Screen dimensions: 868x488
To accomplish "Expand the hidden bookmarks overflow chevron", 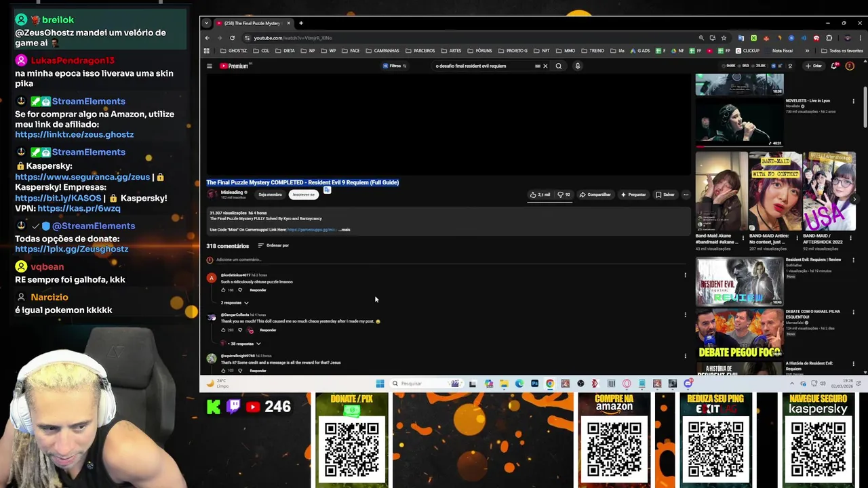I will coord(807,51).
